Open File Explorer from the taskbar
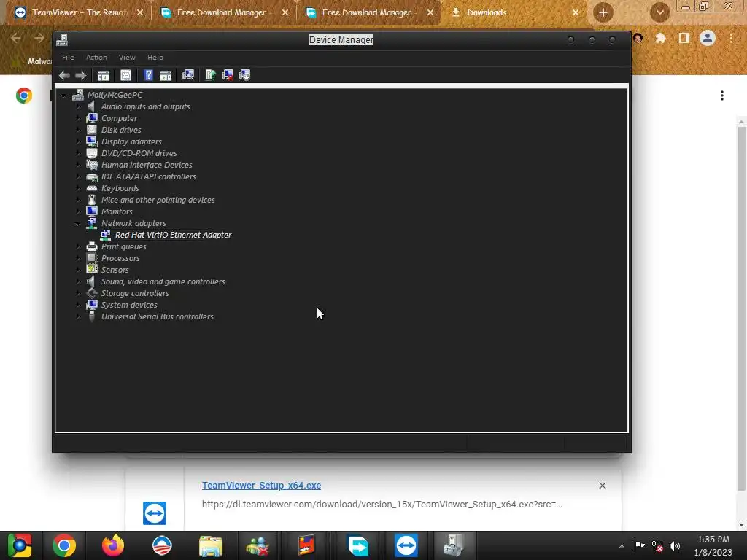This screenshot has height=560, width=747. pos(211,545)
